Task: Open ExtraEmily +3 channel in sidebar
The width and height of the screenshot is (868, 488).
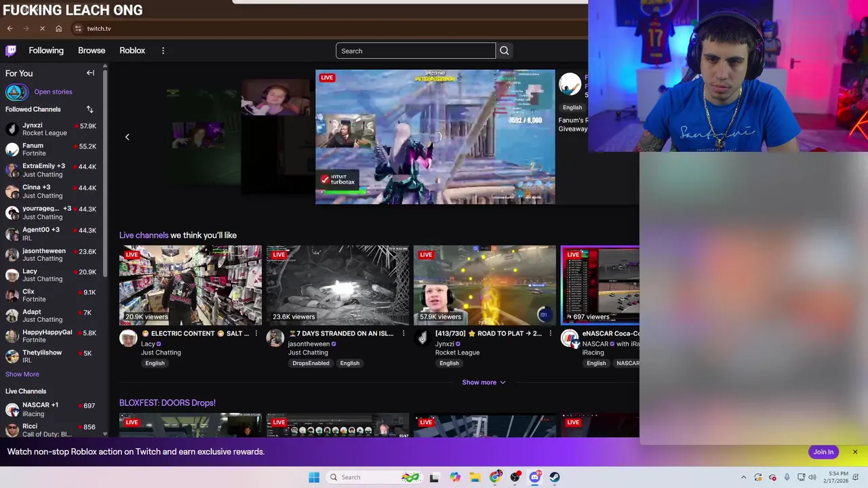Action: point(52,170)
